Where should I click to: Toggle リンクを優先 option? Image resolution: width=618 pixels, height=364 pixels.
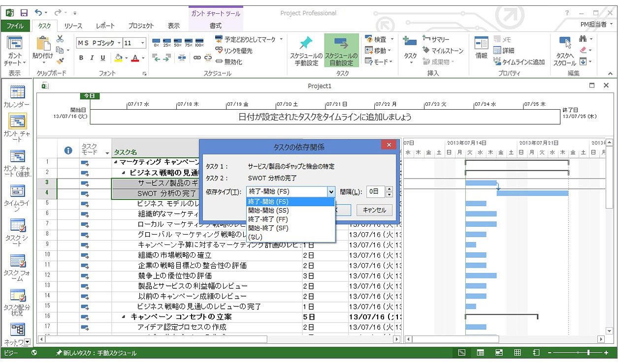[234, 51]
